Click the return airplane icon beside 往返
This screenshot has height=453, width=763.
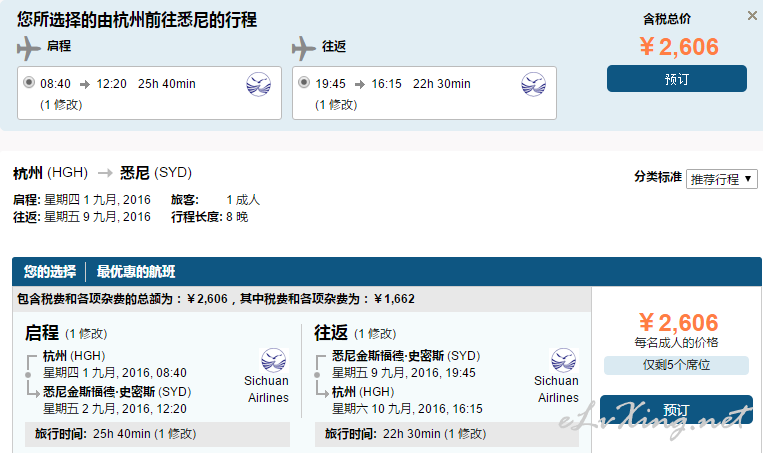tap(304, 48)
